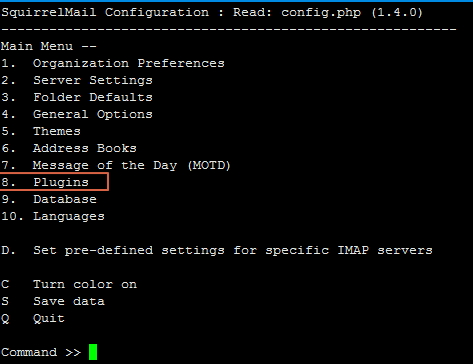Click the number 8 beside Plugins
Screen dimensions: 473x364
[5, 182]
